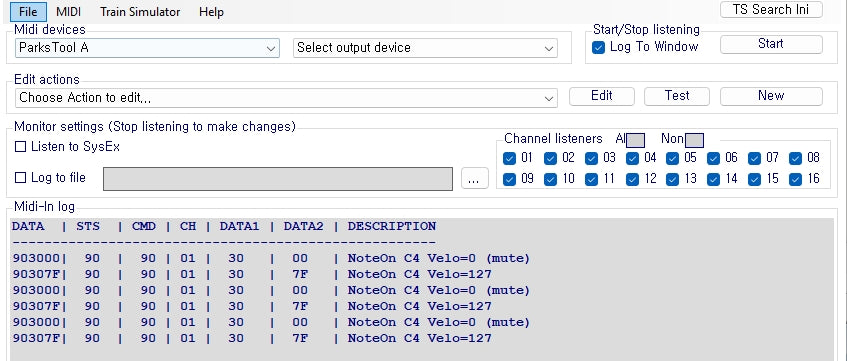
Task: Enable the Log to file checkbox
Action: click(21, 177)
